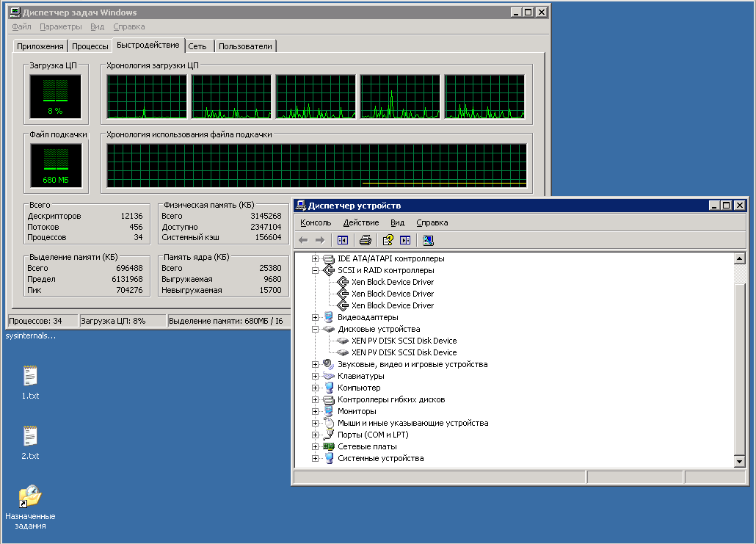The height and width of the screenshot is (544, 756).
Task: Open the Сеть tab in Task Manager
Action: [197, 46]
